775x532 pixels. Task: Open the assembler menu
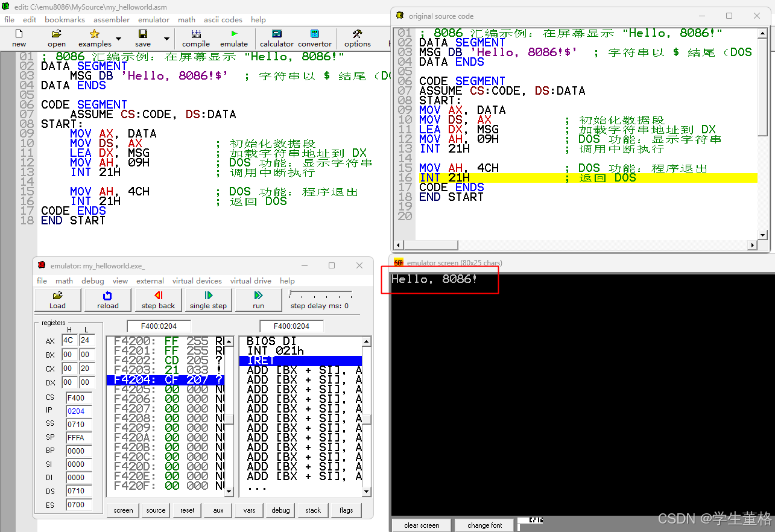[111, 19]
